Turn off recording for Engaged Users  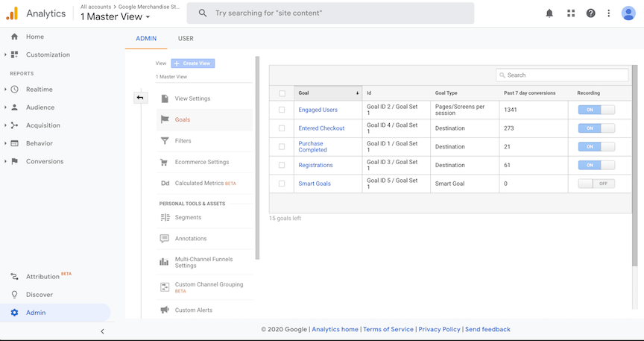[596, 110]
